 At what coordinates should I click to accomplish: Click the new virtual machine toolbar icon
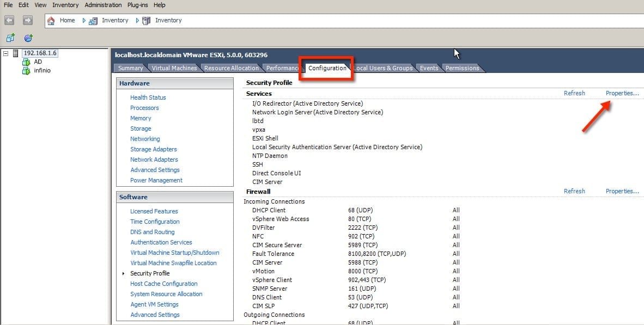click(10, 38)
